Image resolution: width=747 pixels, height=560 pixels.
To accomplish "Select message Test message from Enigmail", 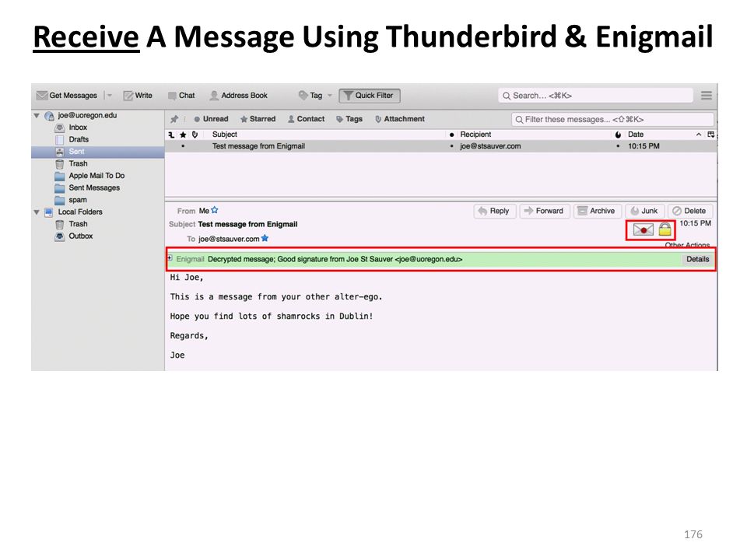I will pyautogui.click(x=258, y=146).
